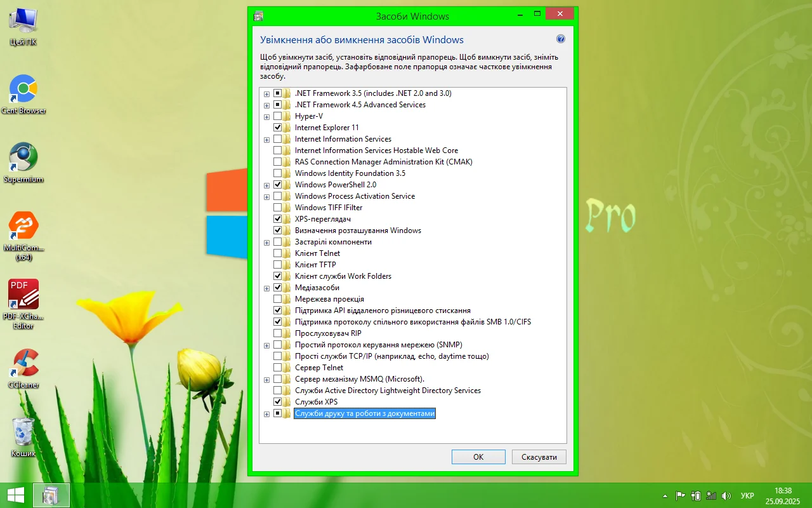Expand Internet Information Services node
This screenshot has width=812, height=508.
coord(266,140)
